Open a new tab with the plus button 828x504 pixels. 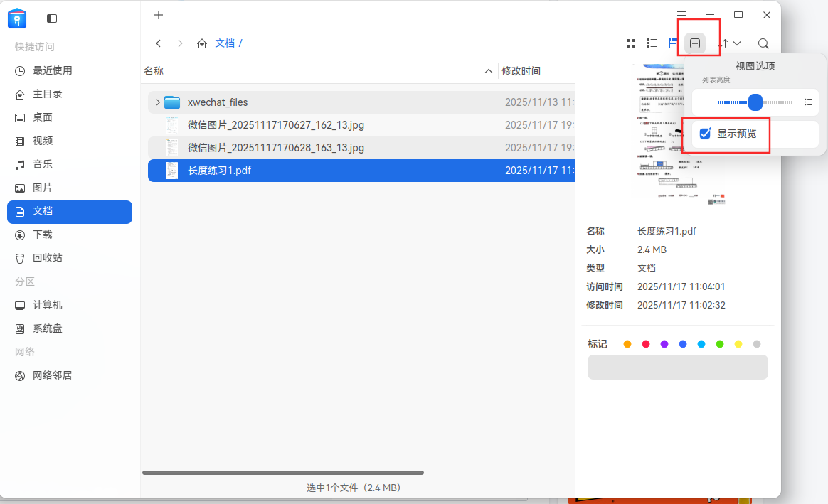(159, 16)
